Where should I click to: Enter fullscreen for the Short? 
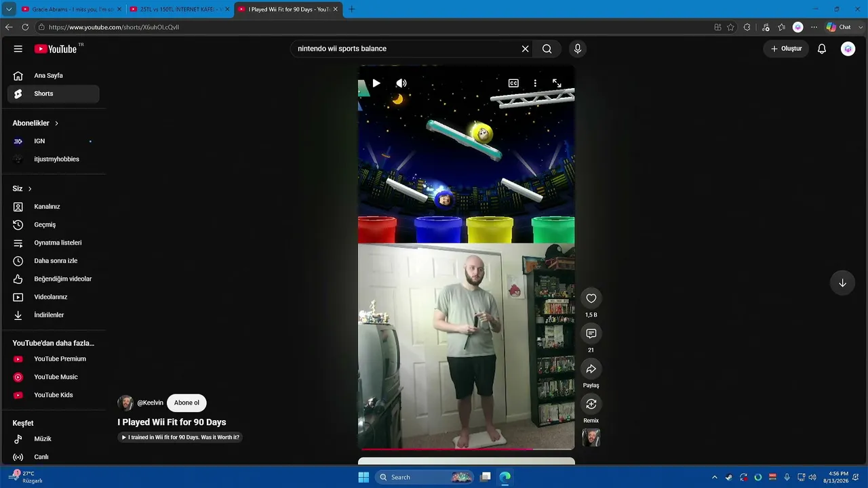[x=557, y=83]
